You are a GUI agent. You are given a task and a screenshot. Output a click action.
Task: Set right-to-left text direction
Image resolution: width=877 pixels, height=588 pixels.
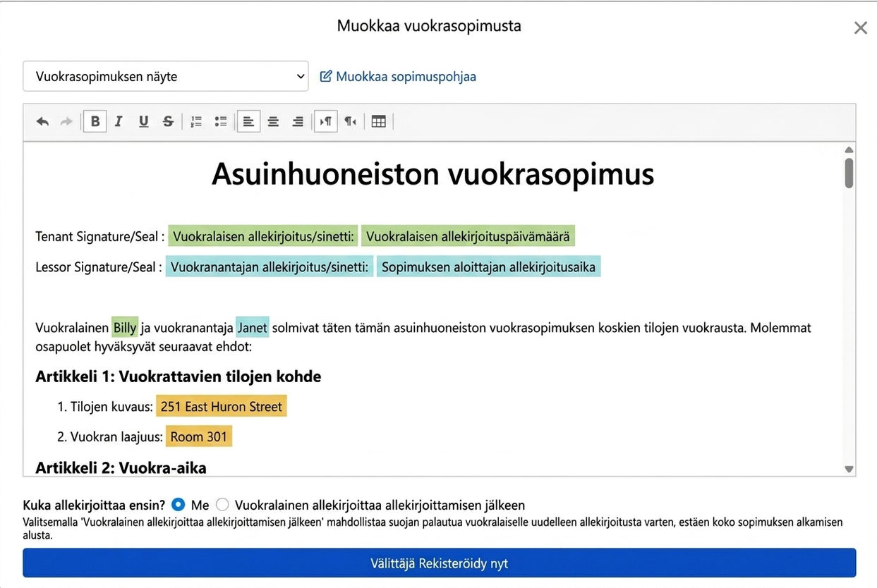click(351, 121)
